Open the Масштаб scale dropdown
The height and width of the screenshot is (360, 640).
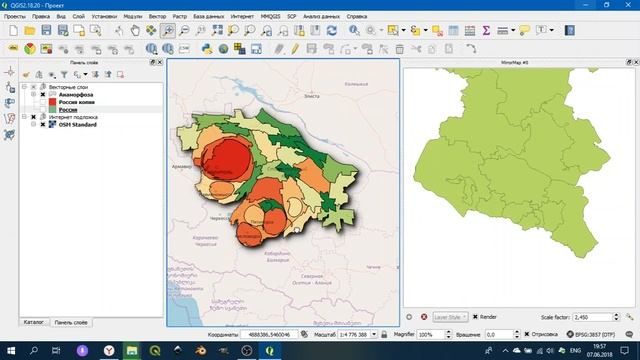[374, 334]
